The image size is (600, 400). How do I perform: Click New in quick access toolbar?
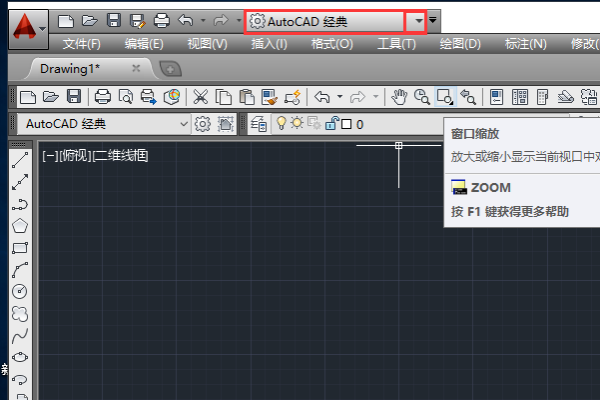pos(66,21)
